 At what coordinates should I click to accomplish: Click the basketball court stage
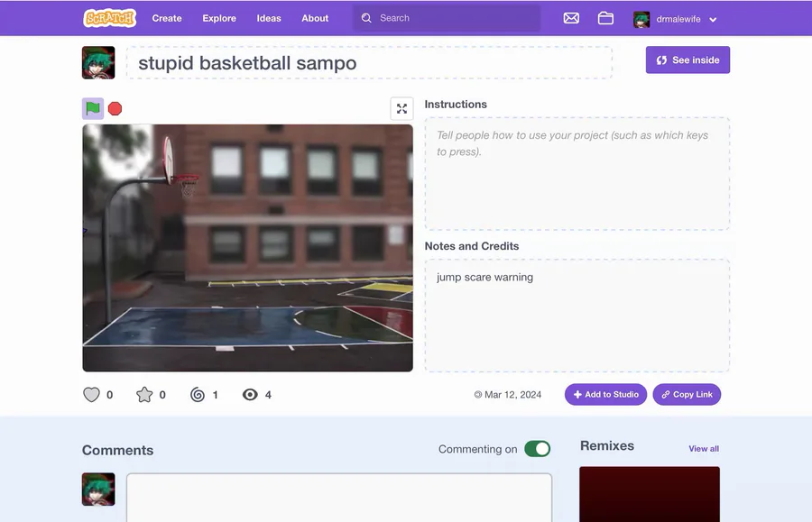pos(247,248)
